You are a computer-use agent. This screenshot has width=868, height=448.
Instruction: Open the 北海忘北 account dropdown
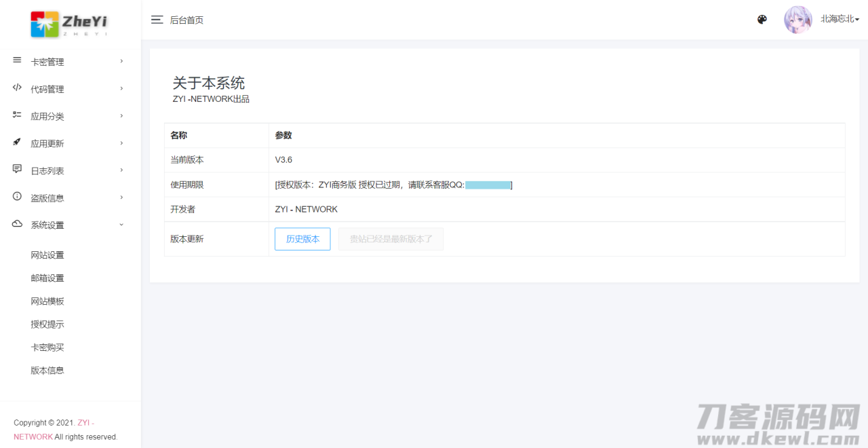tap(840, 19)
